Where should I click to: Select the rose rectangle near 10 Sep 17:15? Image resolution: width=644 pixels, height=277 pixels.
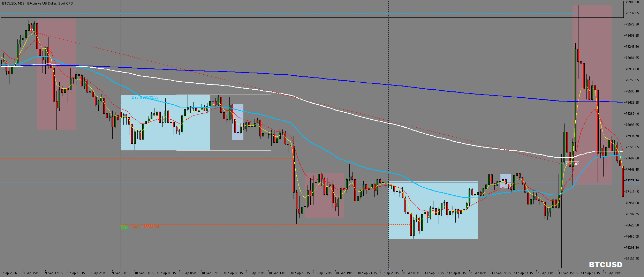pos(324,195)
